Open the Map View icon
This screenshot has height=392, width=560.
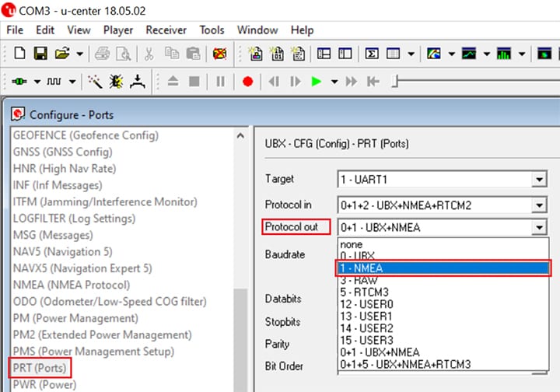click(x=433, y=54)
